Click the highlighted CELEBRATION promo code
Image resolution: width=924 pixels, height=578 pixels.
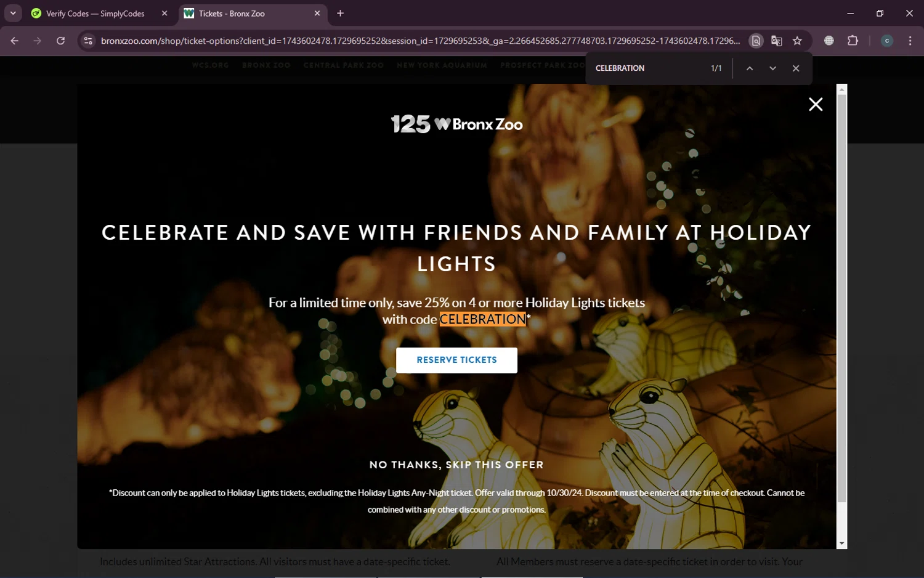point(482,319)
